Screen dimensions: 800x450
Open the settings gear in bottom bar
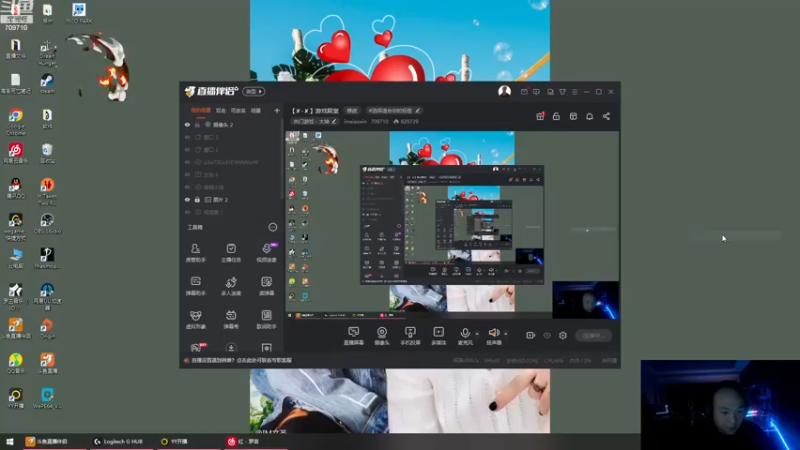pos(563,335)
